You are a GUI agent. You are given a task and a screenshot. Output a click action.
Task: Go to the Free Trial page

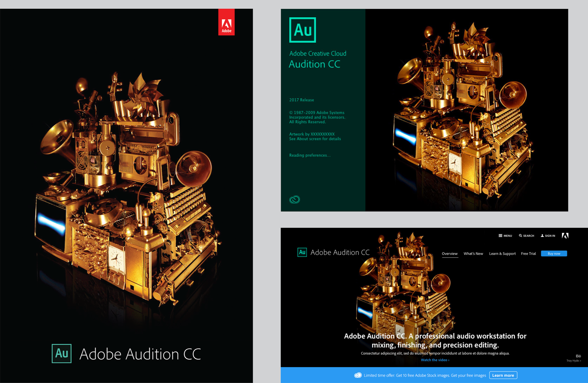(x=528, y=254)
